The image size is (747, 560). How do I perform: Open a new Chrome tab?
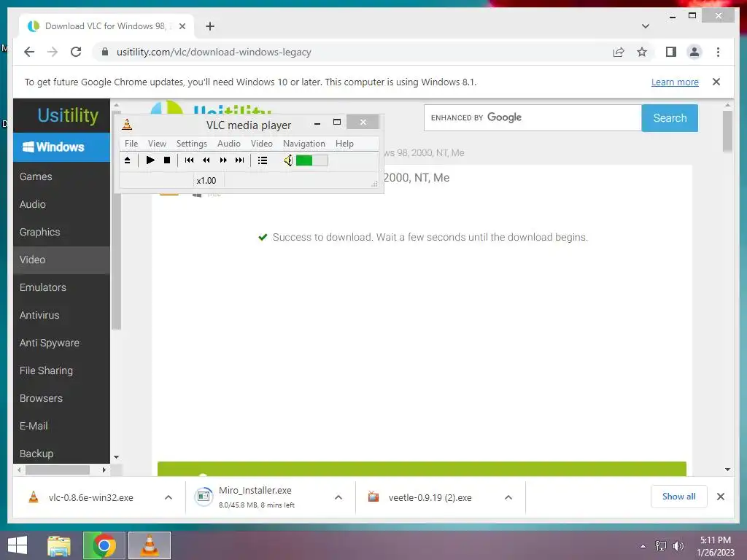[210, 26]
